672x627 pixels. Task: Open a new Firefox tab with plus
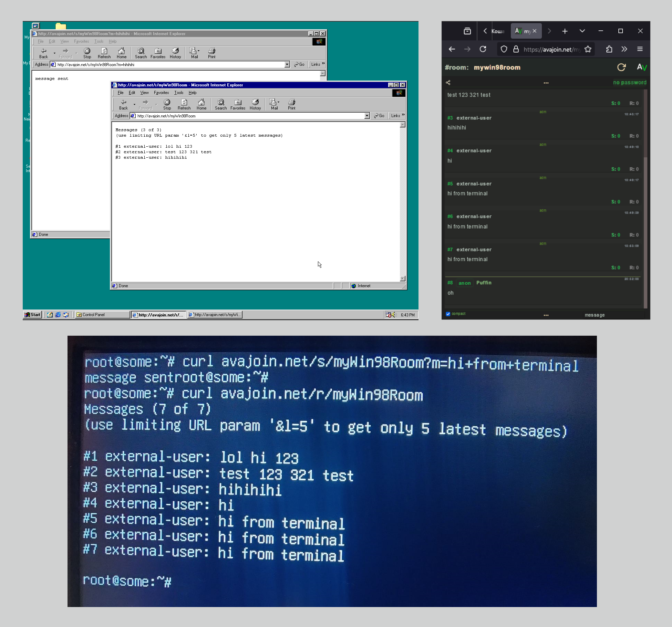565,31
